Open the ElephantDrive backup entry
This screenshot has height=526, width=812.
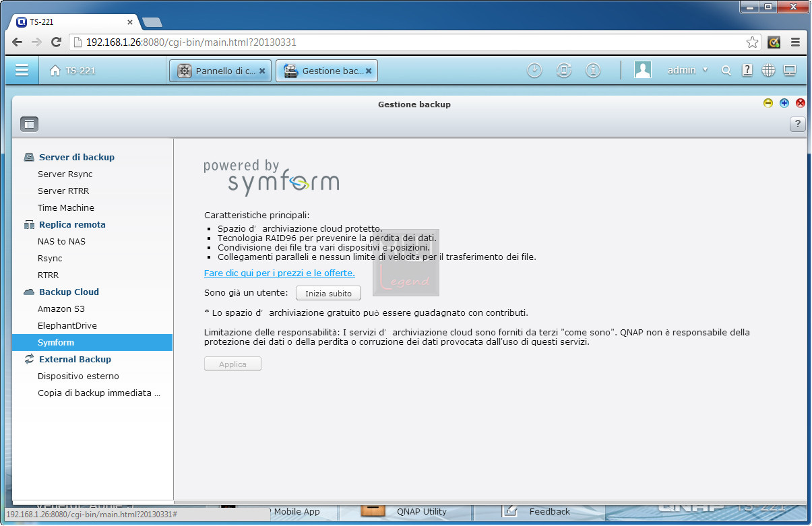pos(67,325)
